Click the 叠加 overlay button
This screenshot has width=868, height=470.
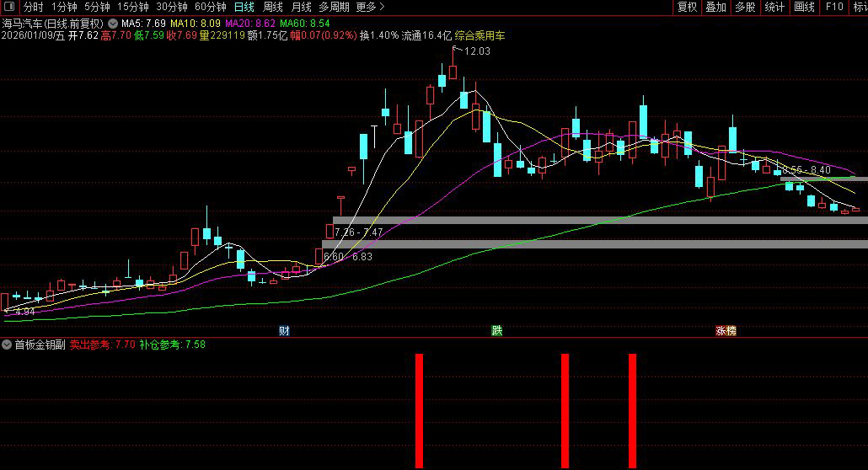(715, 8)
